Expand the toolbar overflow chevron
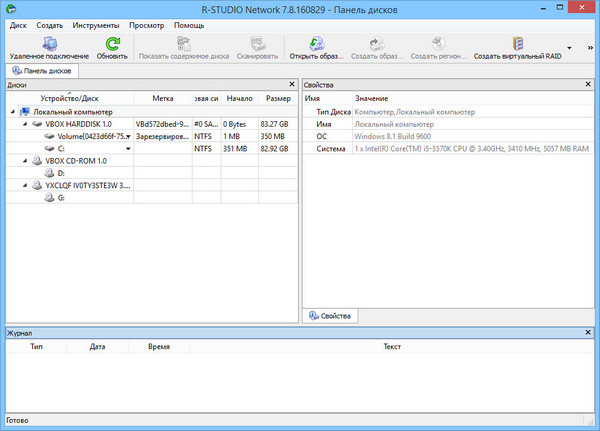Screen dimensions: 600x431 pos(569,47)
